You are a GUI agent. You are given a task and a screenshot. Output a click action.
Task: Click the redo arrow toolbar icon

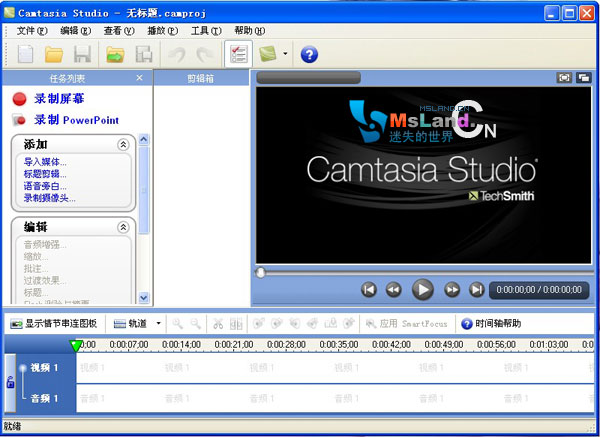pyautogui.click(x=204, y=54)
